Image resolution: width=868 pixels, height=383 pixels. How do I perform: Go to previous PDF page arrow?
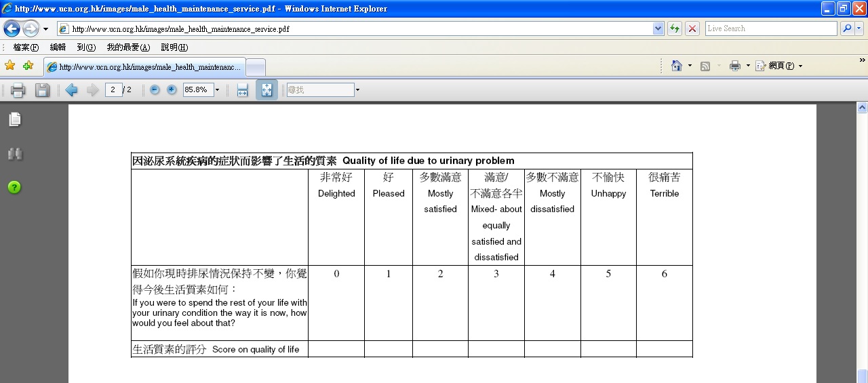pos(71,90)
